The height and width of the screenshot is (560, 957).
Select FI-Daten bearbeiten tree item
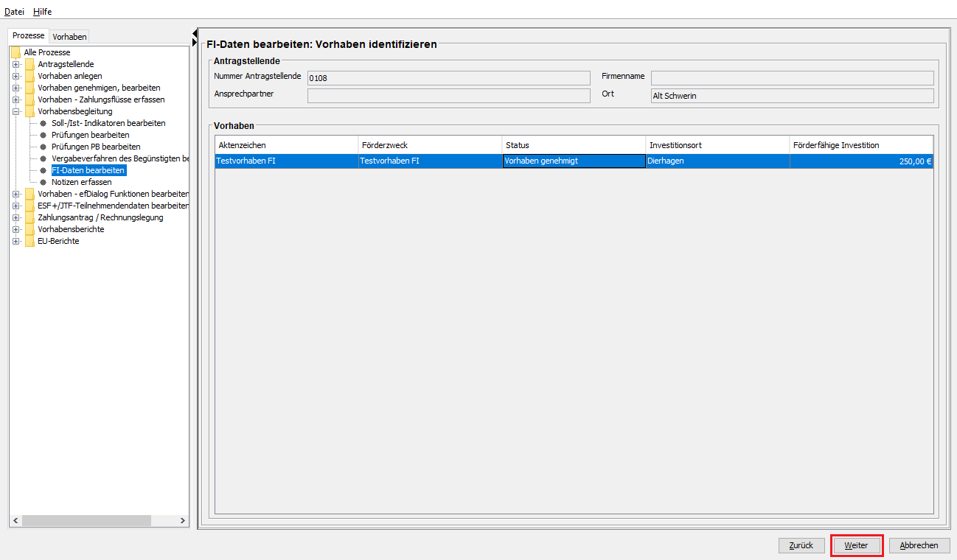[x=88, y=170]
